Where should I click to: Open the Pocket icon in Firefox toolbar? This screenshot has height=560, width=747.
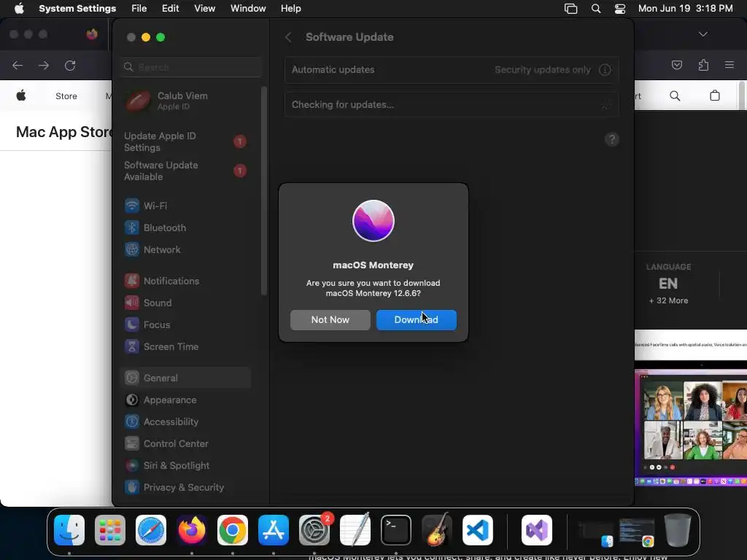pyautogui.click(x=676, y=65)
